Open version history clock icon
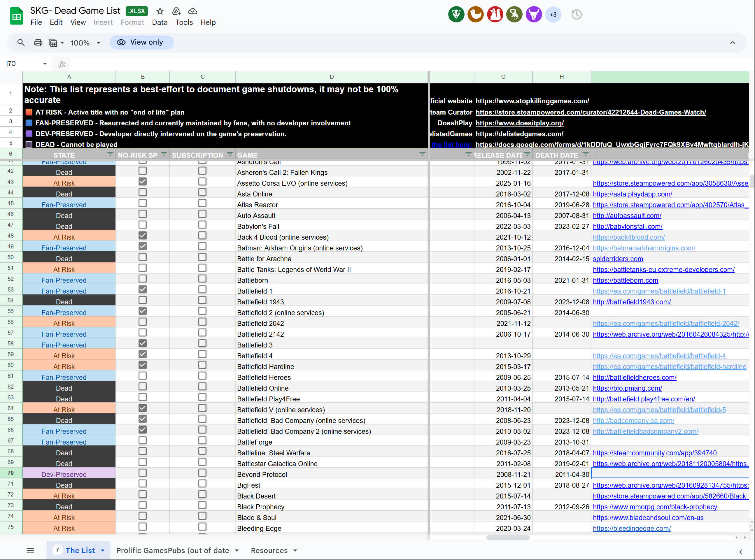The image size is (755, 560). pyautogui.click(x=576, y=15)
